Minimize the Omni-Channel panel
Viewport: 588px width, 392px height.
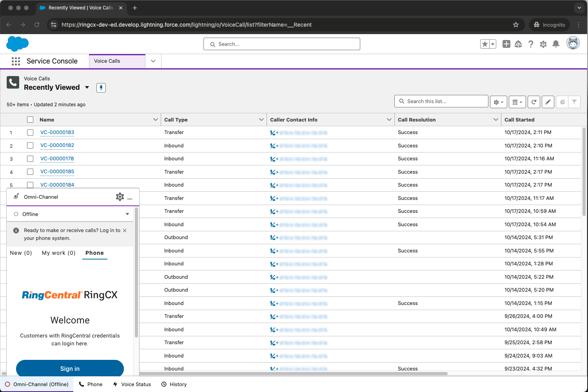(130, 199)
